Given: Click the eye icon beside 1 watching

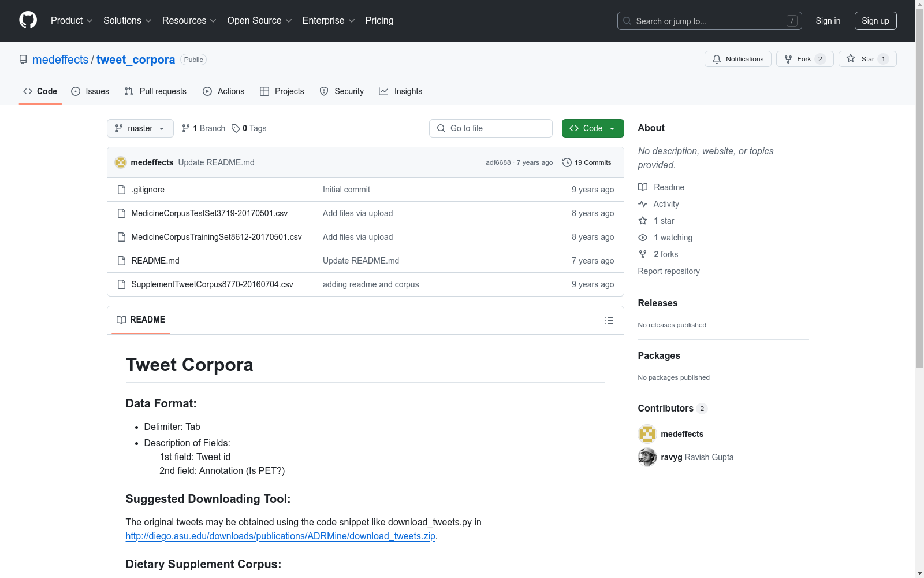Looking at the screenshot, I should click(x=643, y=238).
